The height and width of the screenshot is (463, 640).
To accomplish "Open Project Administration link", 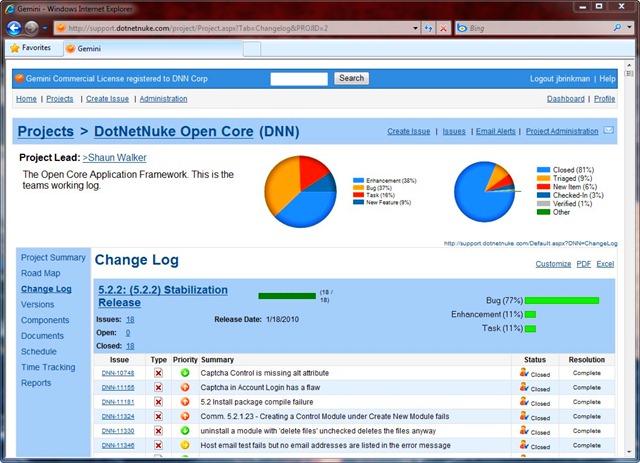I will tap(562, 131).
